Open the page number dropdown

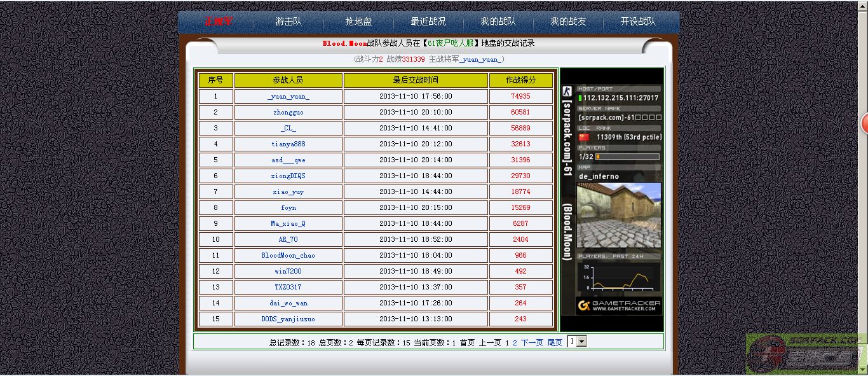point(576,342)
